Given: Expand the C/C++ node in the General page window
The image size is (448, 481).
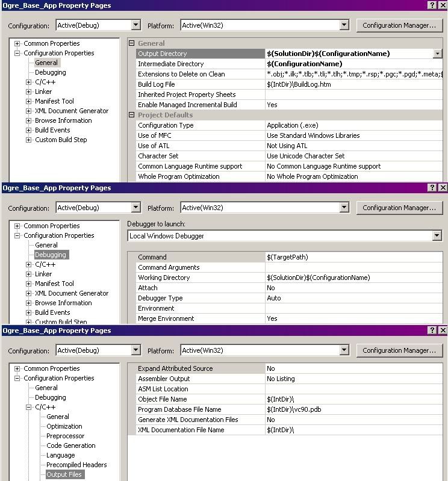Looking at the screenshot, I should point(28,82).
